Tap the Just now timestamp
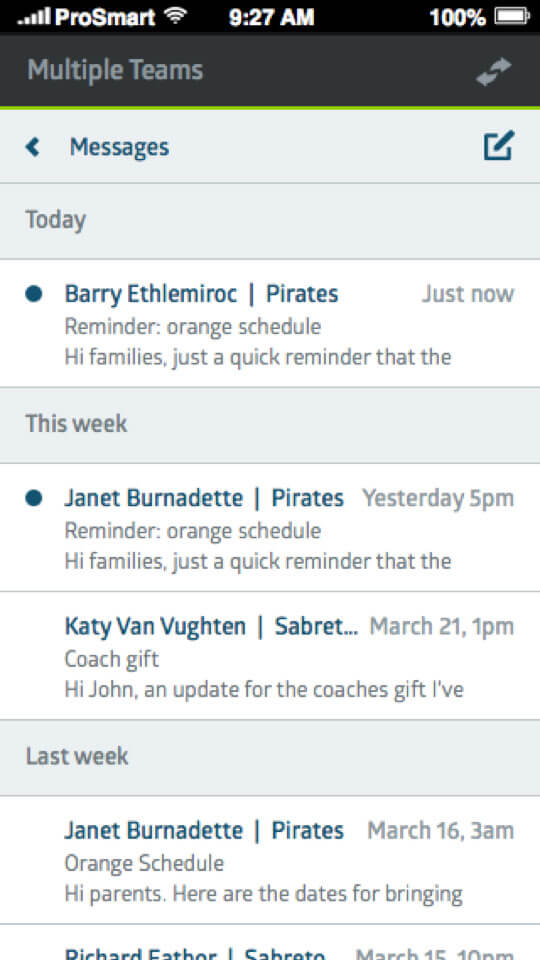540x960 pixels. (x=468, y=294)
